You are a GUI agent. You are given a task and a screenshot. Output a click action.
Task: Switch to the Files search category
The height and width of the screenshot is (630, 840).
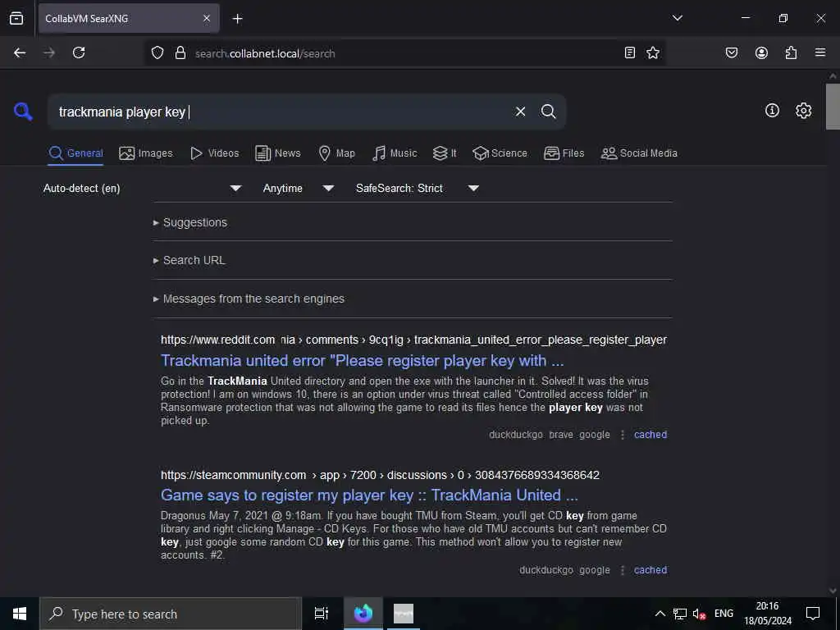(564, 153)
